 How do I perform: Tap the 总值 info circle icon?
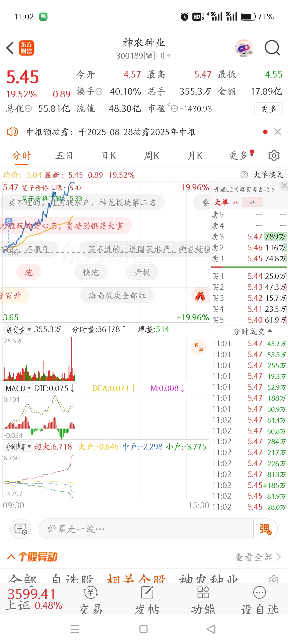(28, 108)
